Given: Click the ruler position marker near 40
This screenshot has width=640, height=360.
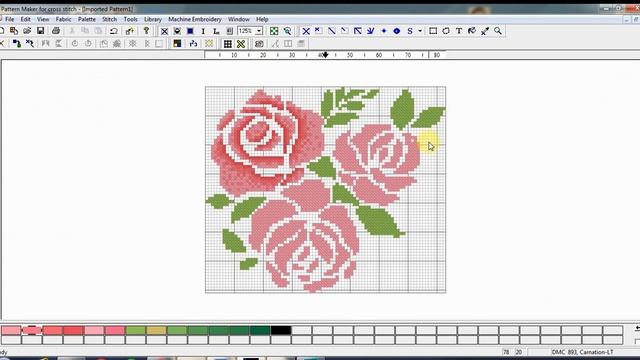Looking at the screenshot, I should pyautogui.click(x=325, y=55).
